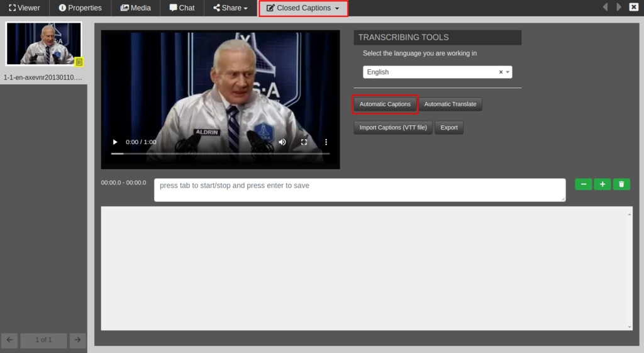Open the Properties tab
Screen dimensions: 644x353
pyautogui.click(x=80, y=8)
